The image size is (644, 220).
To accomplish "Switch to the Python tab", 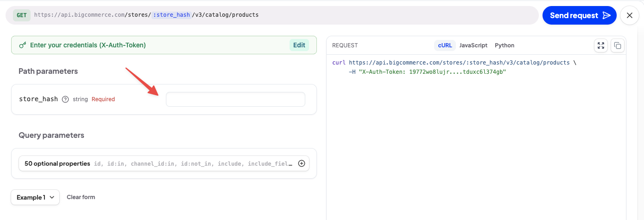I will coord(505,45).
